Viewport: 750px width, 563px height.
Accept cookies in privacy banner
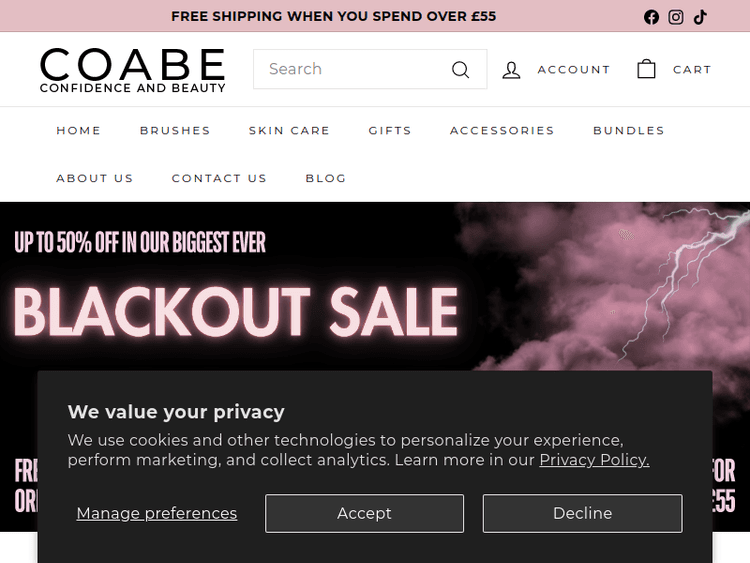[364, 513]
